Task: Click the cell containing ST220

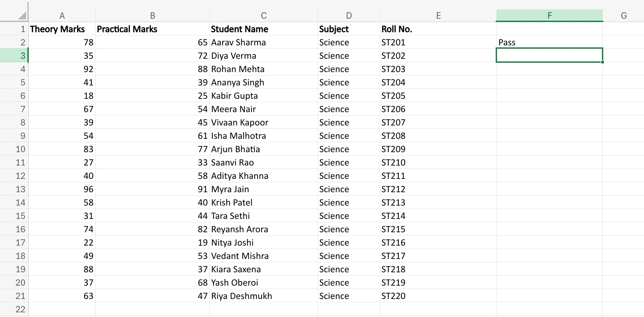Action: click(x=439, y=296)
